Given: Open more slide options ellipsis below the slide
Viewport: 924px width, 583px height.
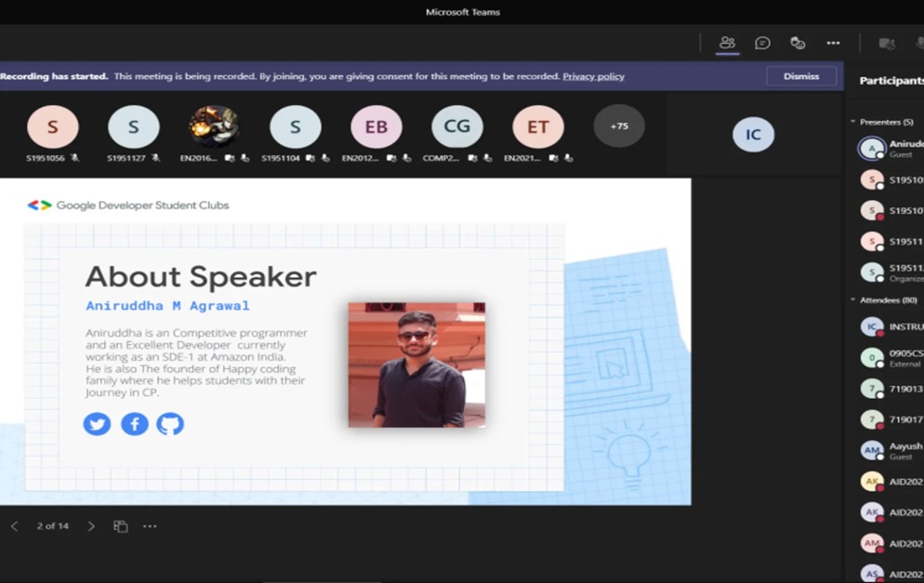Looking at the screenshot, I should point(150,526).
